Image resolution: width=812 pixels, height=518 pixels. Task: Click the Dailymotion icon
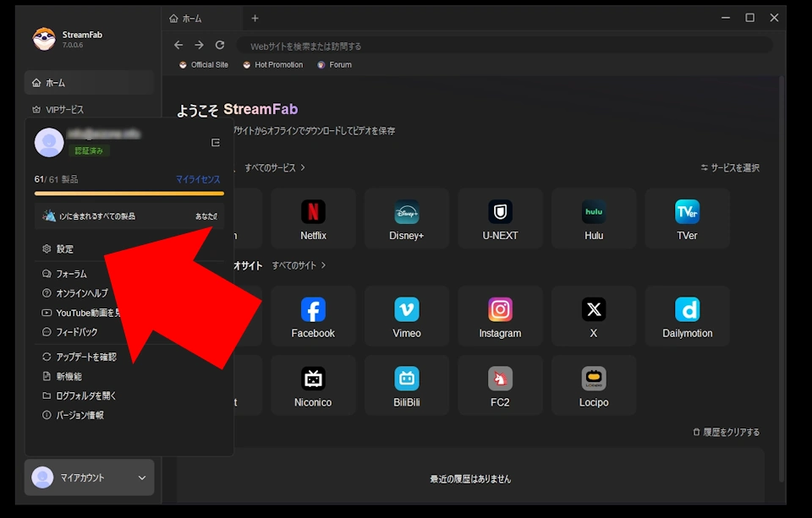[x=687, y=316]
